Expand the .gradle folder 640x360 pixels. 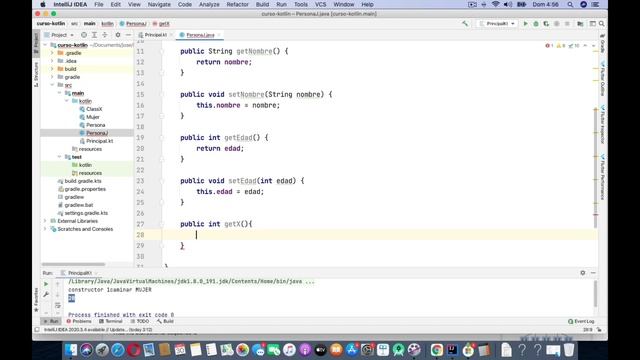point(52,53)
